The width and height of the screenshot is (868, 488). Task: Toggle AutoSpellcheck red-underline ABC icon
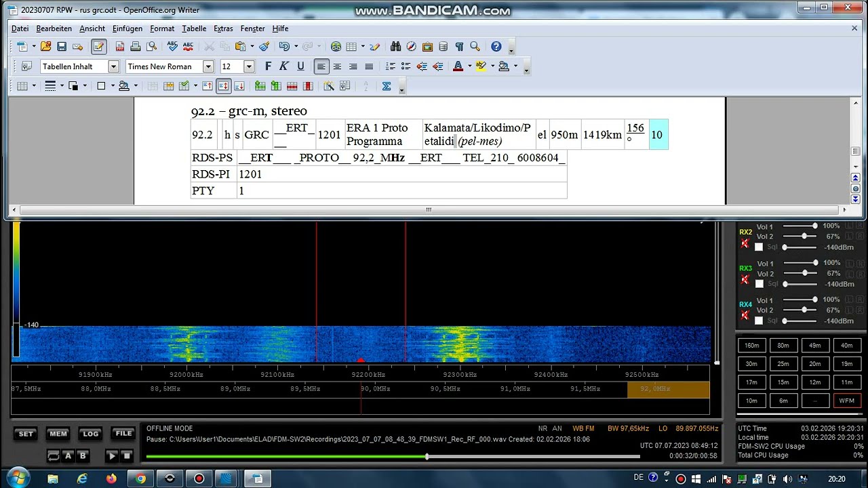pyautogui.click(x=188, y=47)
